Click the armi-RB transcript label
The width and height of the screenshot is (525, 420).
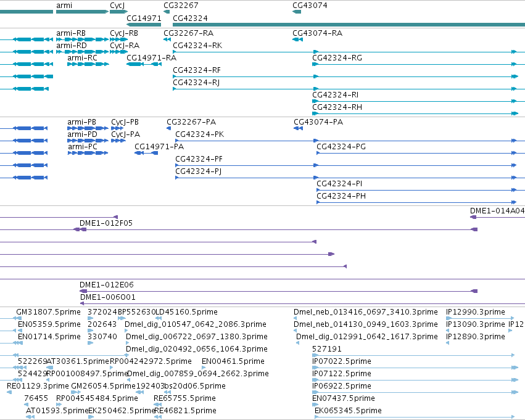tap(71, 33)
